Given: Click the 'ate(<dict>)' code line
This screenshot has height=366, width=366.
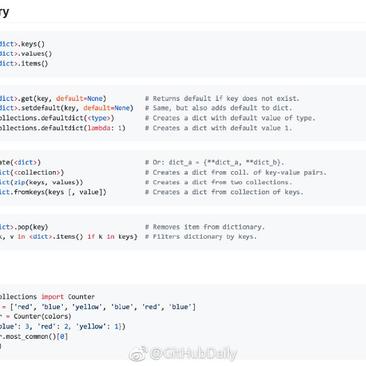Looking at the screenshot, I should 20,163.
